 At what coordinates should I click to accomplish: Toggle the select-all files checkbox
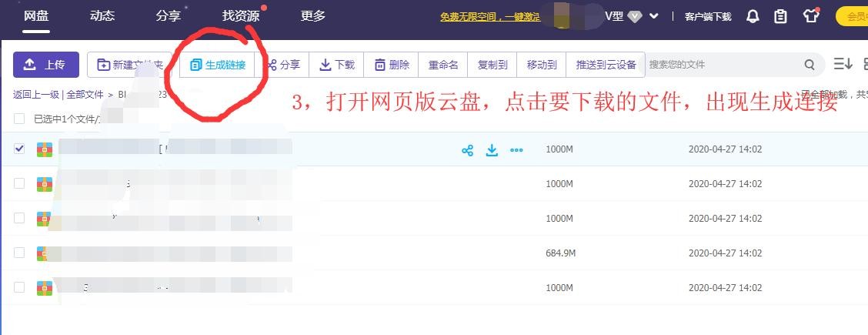pyautogui.click(x=19, y=119)
